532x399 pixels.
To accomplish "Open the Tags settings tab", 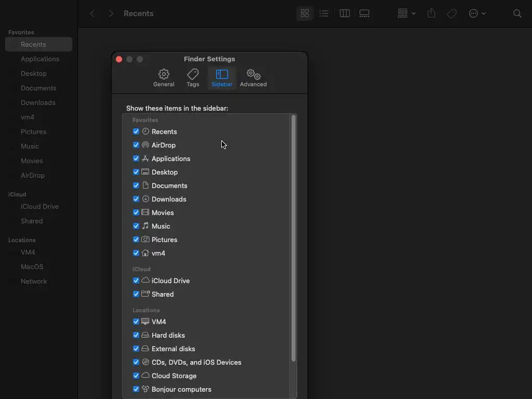I will [x=193, y=78].
